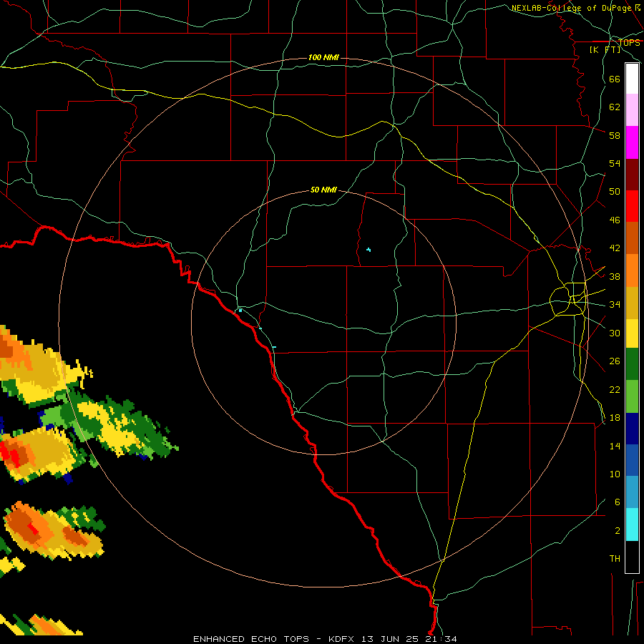
Task: Select the navy swatch between 18 and 14
Action: 632,429
